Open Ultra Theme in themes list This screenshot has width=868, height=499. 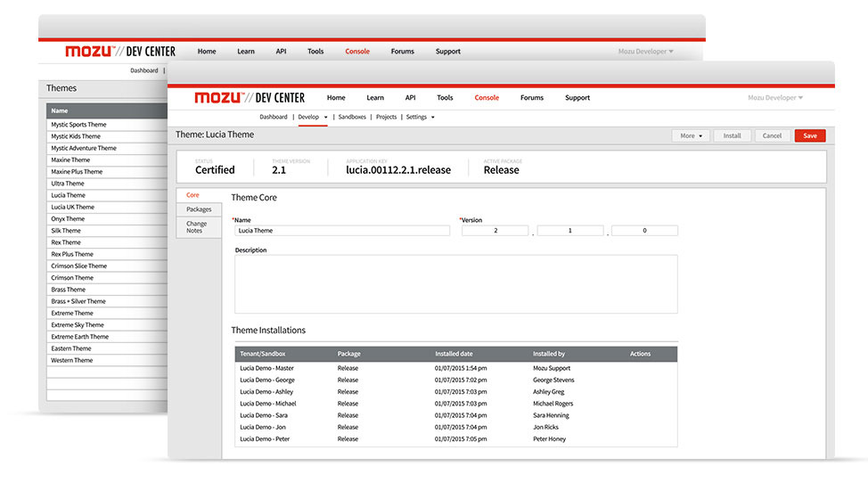click(107, 184)
